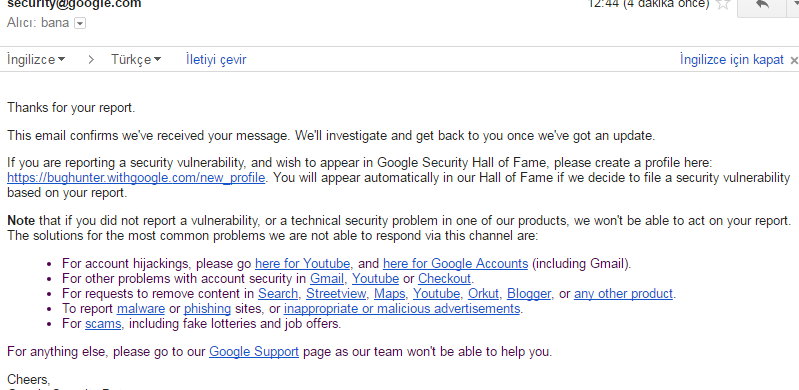The width and height of the screenshot is (799, 390).
Task: Open the malware report link
Action: point(141,308)
